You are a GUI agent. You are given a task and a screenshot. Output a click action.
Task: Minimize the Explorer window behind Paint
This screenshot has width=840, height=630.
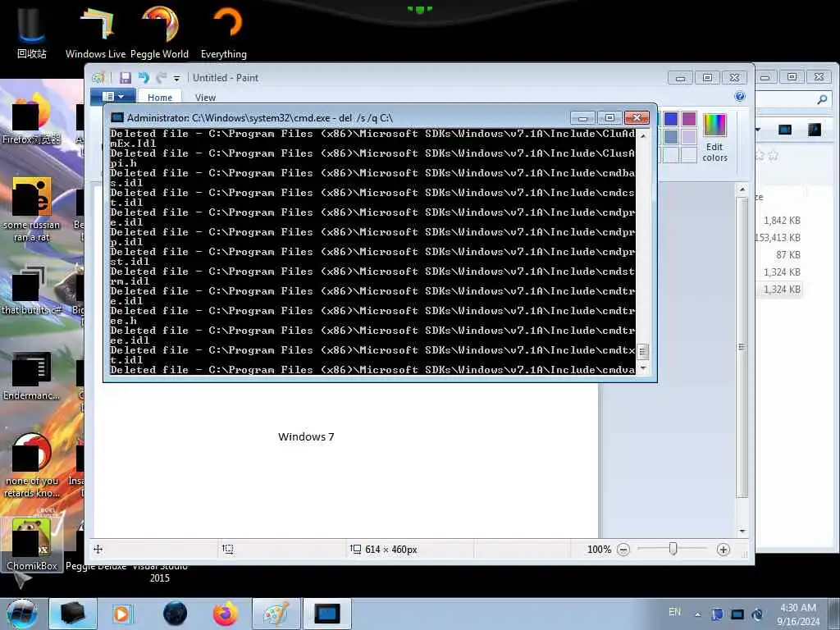[765, 77]
